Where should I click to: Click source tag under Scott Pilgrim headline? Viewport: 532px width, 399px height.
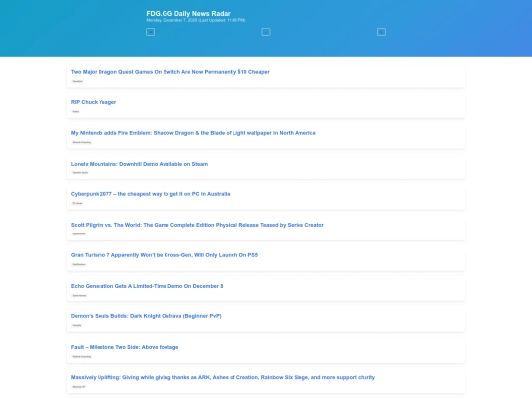pos(79,233)
